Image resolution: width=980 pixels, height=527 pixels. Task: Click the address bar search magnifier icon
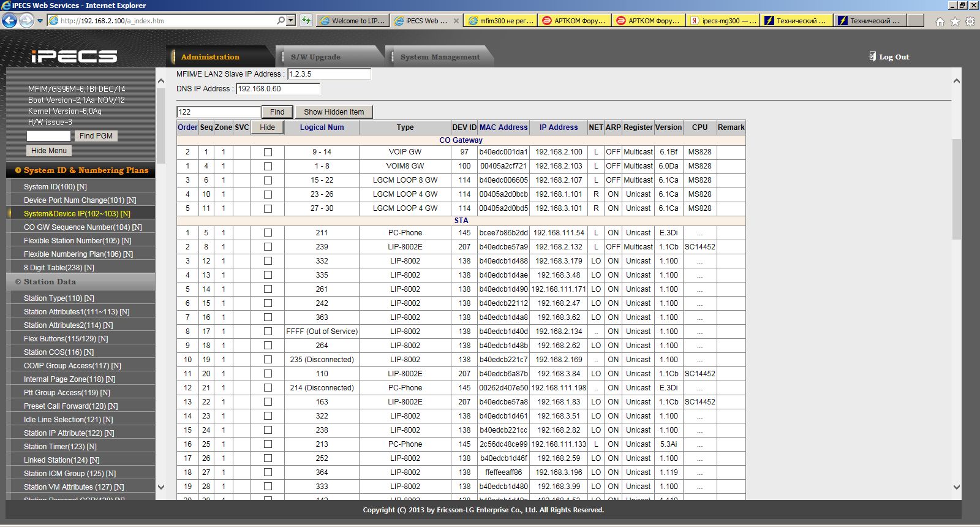click(281, 20)
